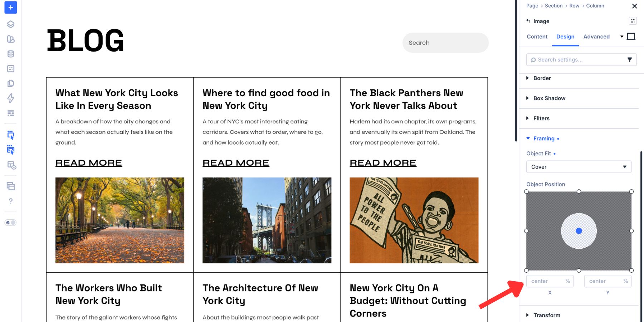
Task: Click the blue center dot in Object Position
Action: pos(579,231)
